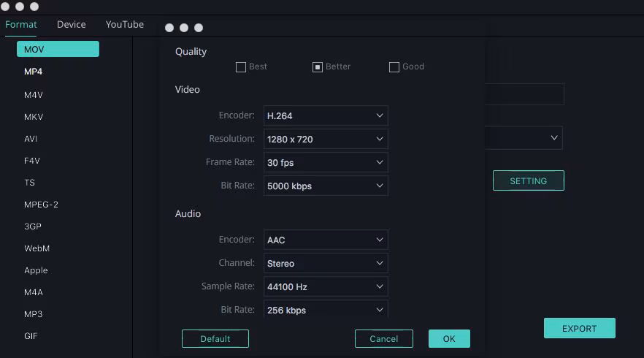The height and width of the screenshot is (358, 644).
Task: Click the EXPORT button
Action: pos(579,328)
